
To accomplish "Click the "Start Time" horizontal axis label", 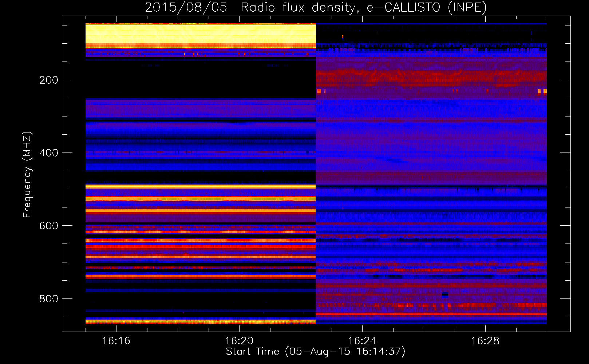I will (x=315, y=352).
